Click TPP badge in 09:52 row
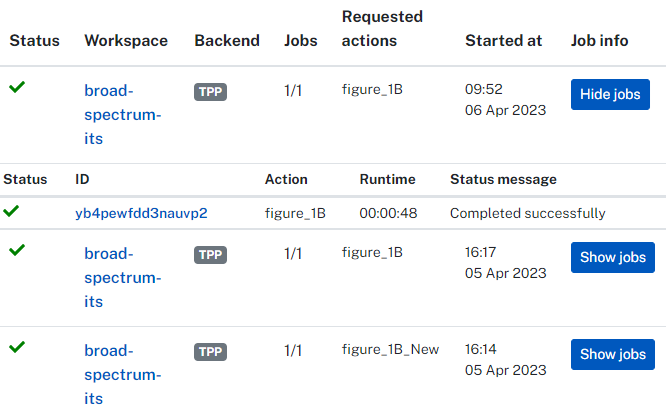The width and height of the screenshot is (666, 412). [211, 92]
